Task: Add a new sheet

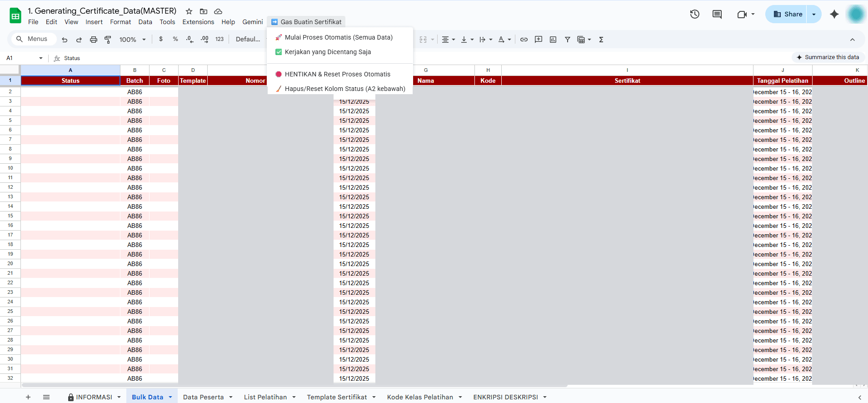Action: [x=28, y=397]
